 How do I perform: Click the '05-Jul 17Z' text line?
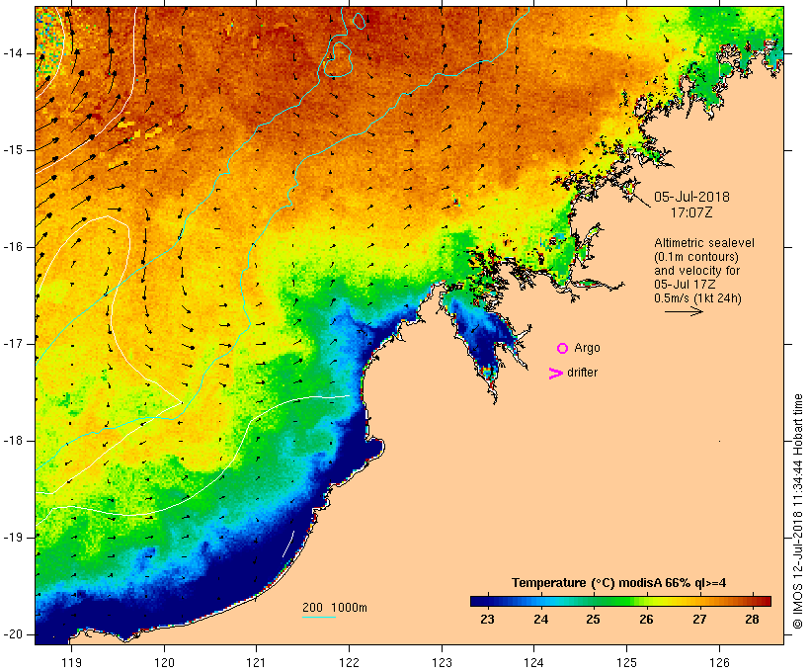pos(685,285)
